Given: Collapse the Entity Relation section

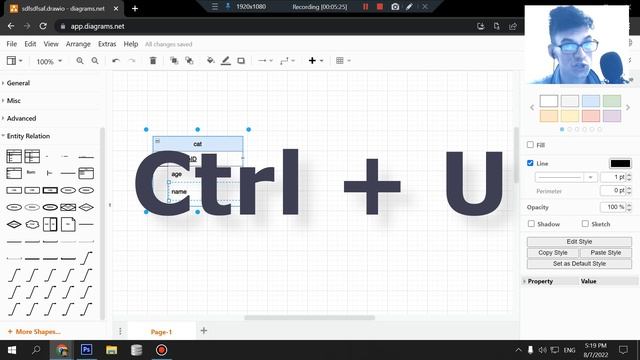Looking at the screenshot, I should point(28,136).
